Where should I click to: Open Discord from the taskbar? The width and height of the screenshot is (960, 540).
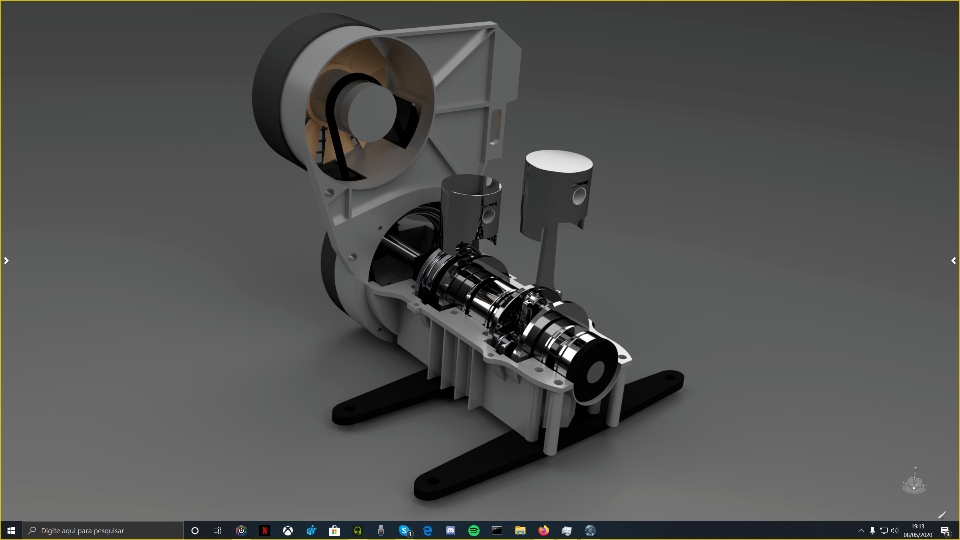451,530
